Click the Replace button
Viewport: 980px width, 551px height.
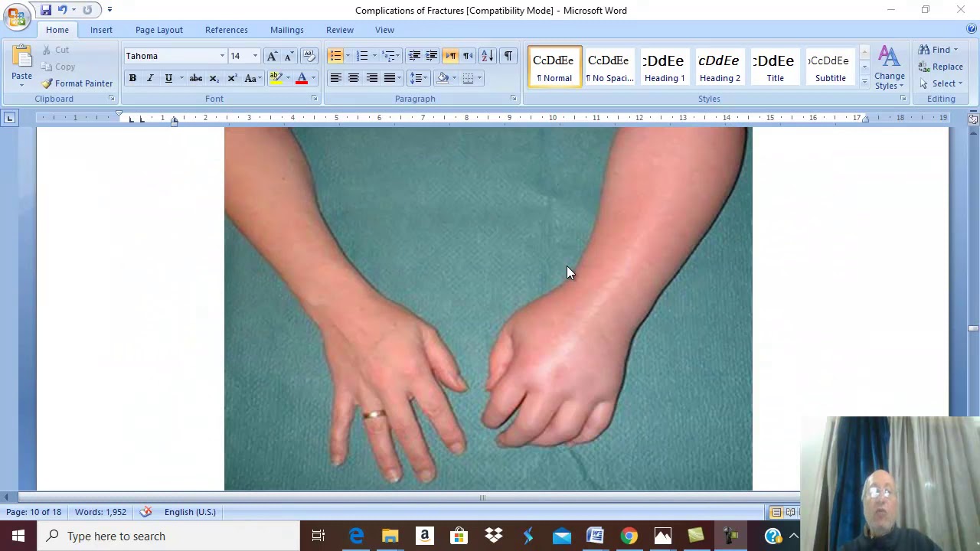click(x=941, y=67)
